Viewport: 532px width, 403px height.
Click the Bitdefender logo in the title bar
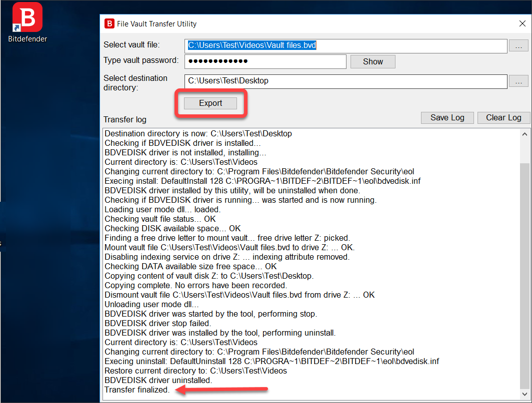(x=109, y=23)
